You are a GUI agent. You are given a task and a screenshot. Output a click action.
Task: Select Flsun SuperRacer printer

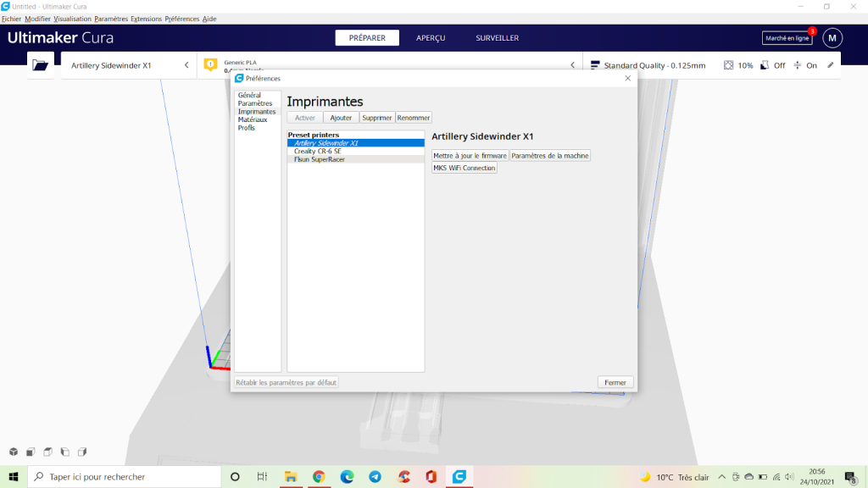coord(356,159)
